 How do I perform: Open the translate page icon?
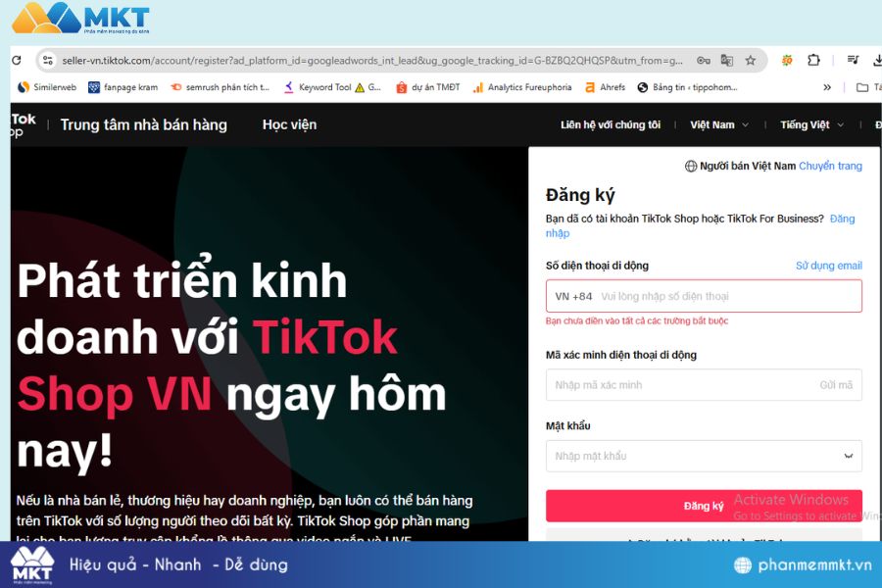click(727, 60)
